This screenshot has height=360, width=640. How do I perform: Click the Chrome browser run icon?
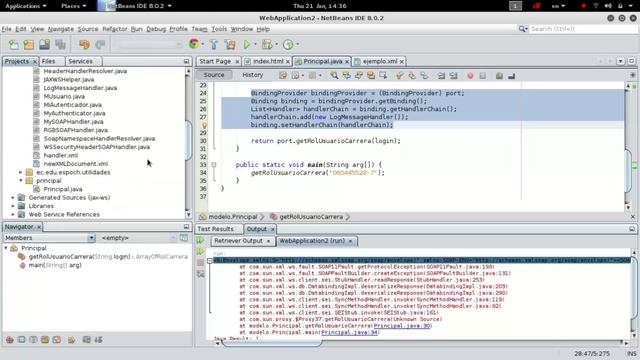click(x=194, y=44)
